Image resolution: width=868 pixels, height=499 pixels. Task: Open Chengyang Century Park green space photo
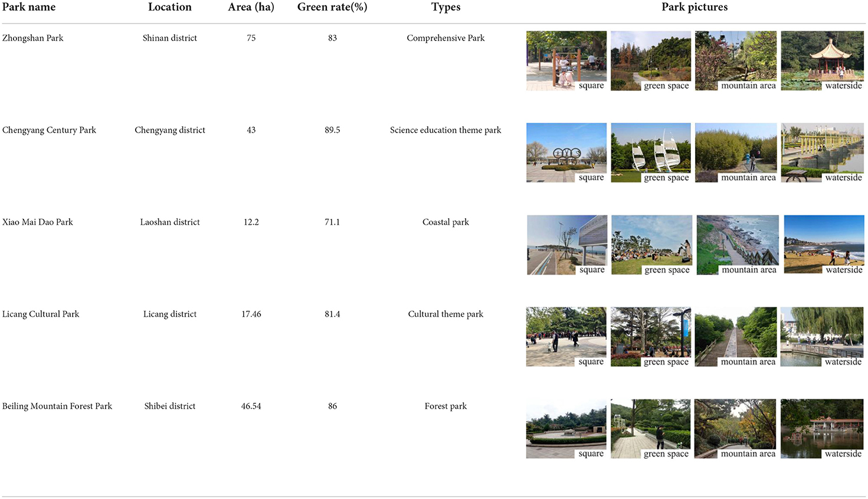click(651, 153)
